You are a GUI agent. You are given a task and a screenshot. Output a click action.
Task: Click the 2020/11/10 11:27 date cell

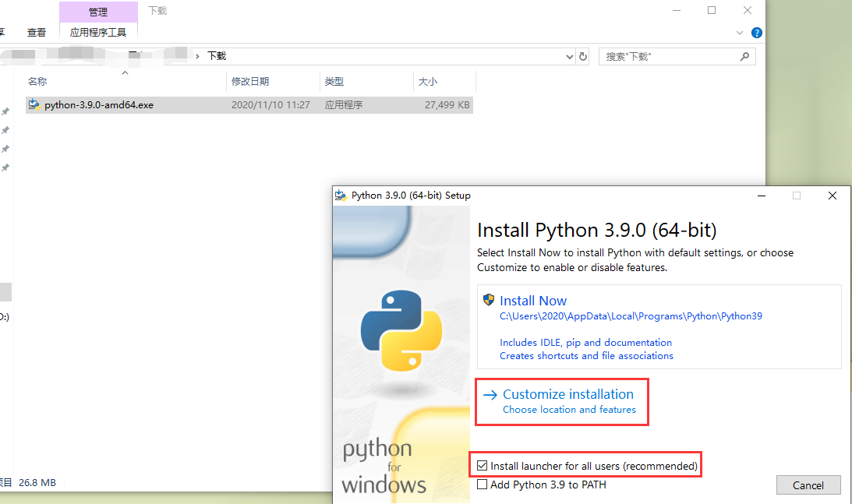(270, 105)
